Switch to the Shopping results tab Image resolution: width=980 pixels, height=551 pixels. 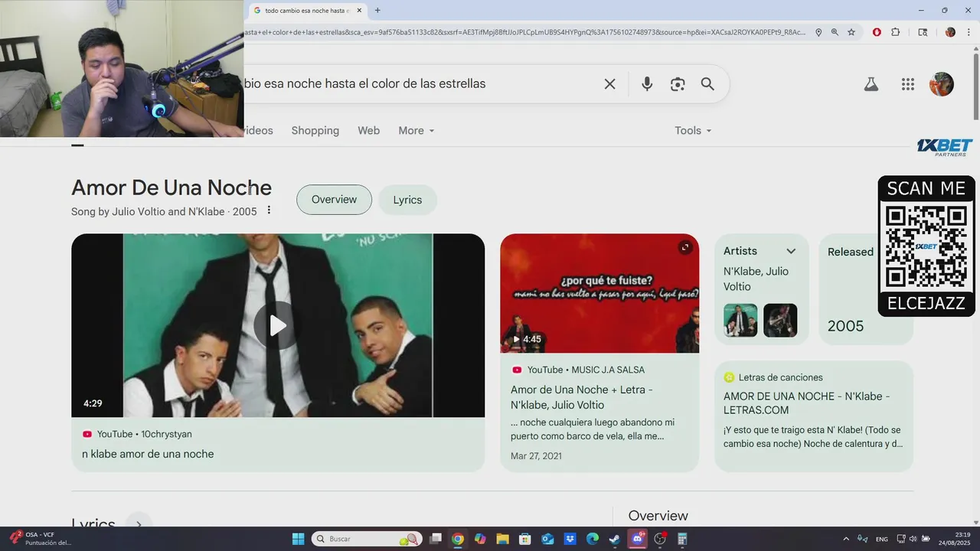click(x=315, y=131)
